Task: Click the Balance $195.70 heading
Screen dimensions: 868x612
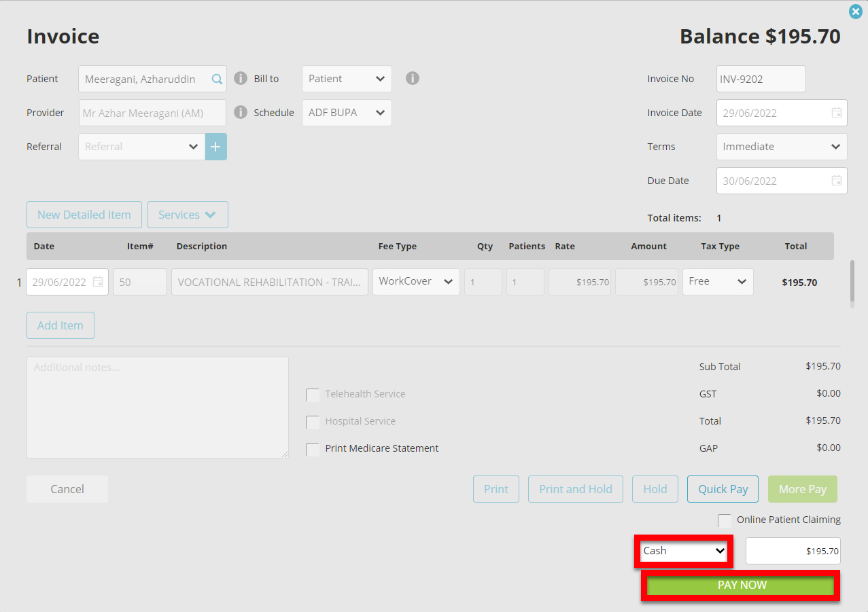Action: [x=760, y=37]
